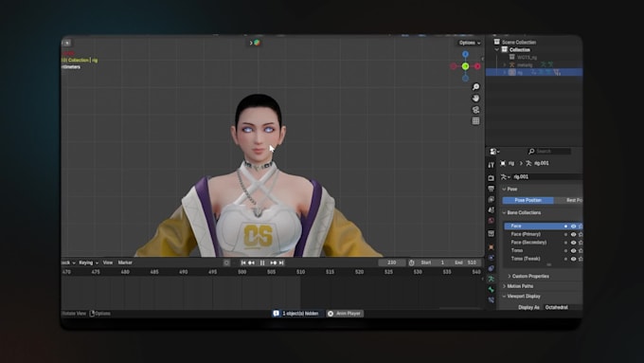This screenshot has height=363, width=644.
Task: Pause the animation playback
Action: [x=262, y=263]
